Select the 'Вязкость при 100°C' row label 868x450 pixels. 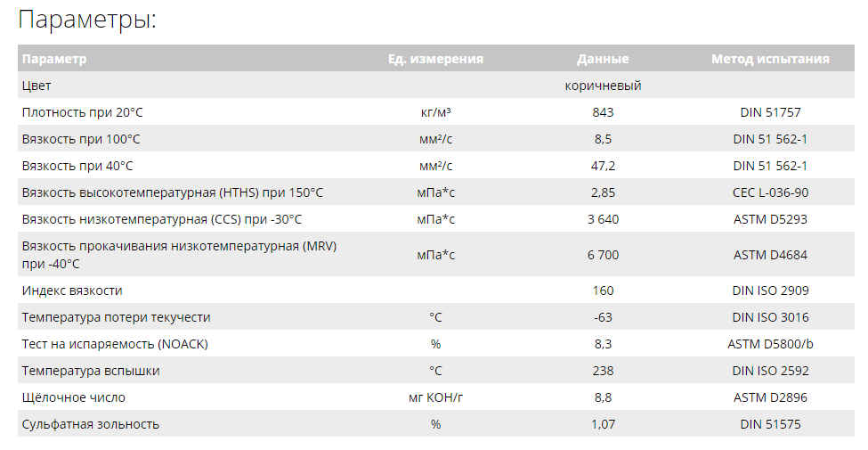point(81,139)
